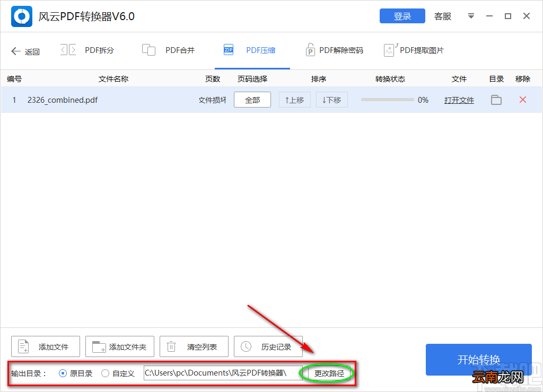Click the 历史记录 clock icon
The width and height of the screenshot is (543, 392).
[246, 346]
